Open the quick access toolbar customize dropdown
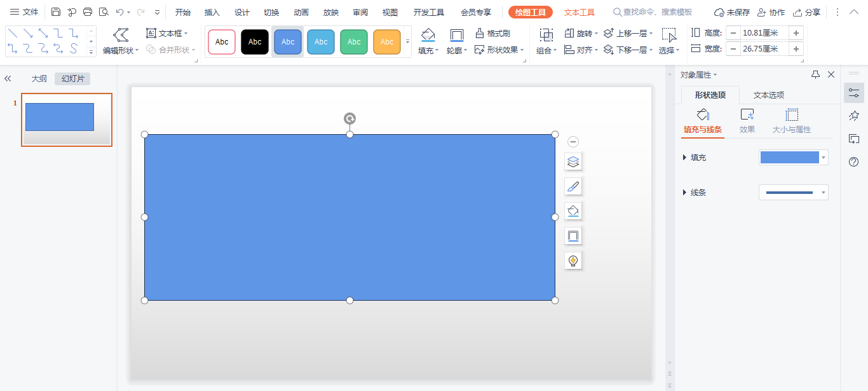The image size is (868, 391). pyautogui.click(x=157, y=12)
